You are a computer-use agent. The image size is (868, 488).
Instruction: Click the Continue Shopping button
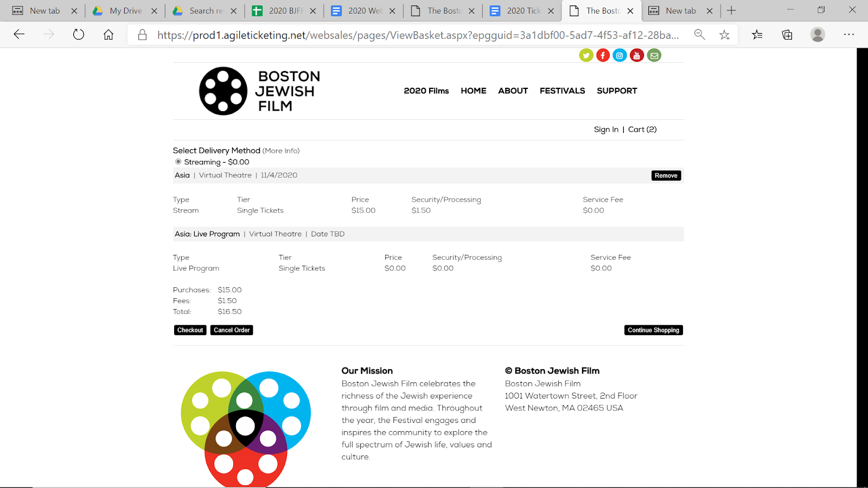coord(654,330)
